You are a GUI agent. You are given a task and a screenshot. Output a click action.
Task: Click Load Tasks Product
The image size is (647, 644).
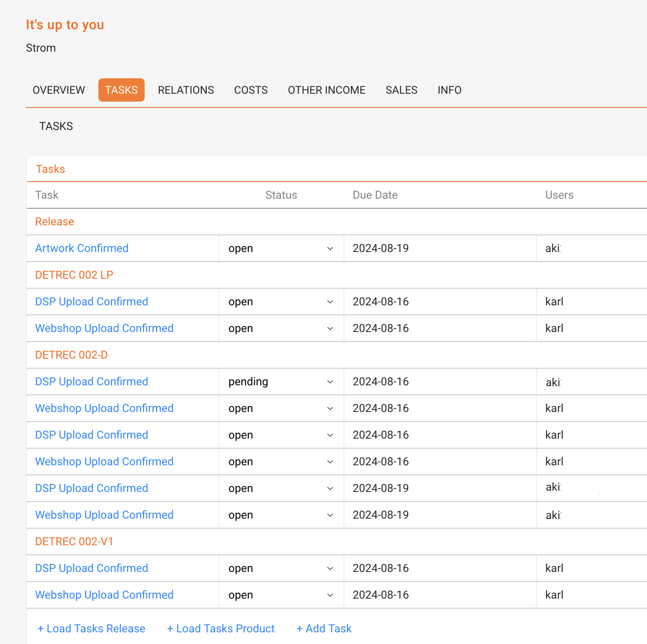point(221,629)
